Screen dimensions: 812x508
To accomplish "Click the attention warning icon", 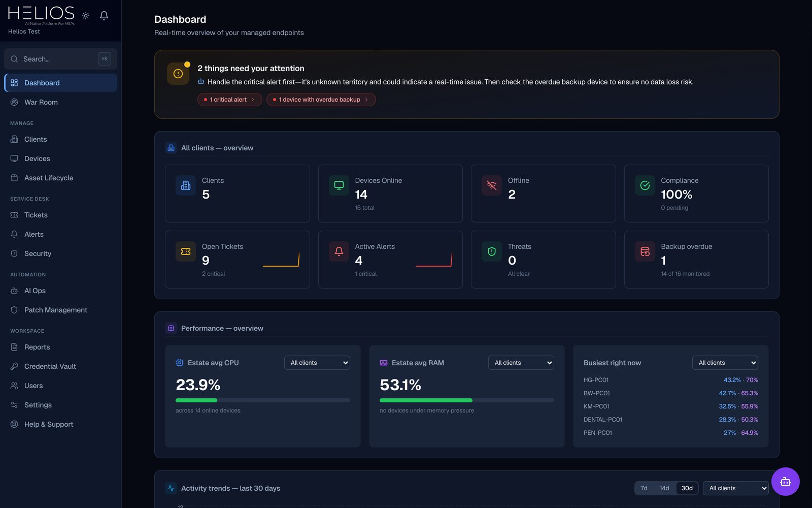I will pos(178,74).
